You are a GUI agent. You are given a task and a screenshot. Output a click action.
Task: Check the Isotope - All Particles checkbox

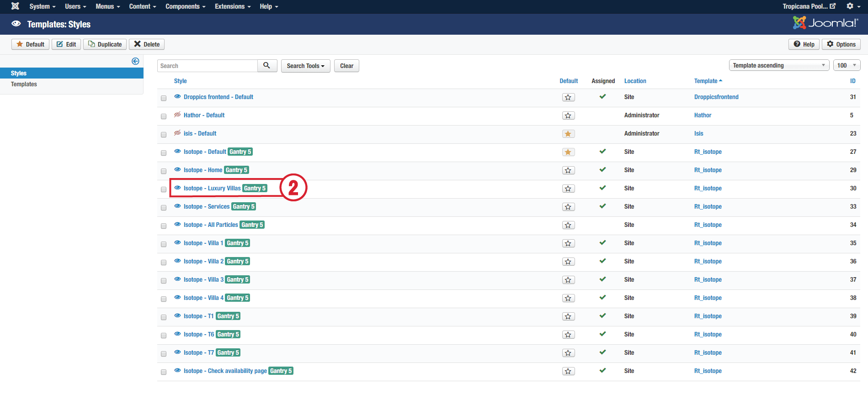(x=164, y=226)
